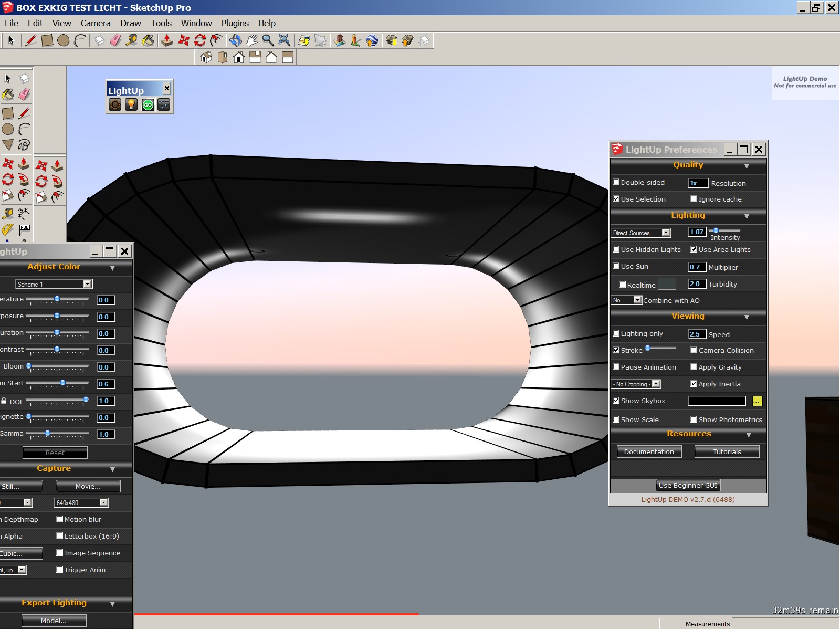Select the Pan hand tool
This screenshot has width=840, height=630.
pos(251,40)
